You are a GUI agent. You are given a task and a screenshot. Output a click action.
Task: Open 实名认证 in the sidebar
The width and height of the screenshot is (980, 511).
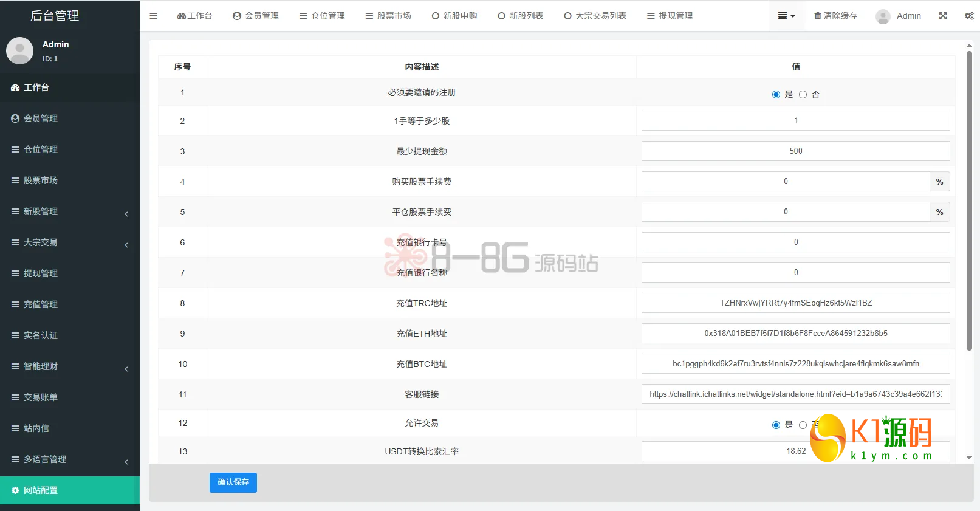pyautogui.click(x=70, y=335)
